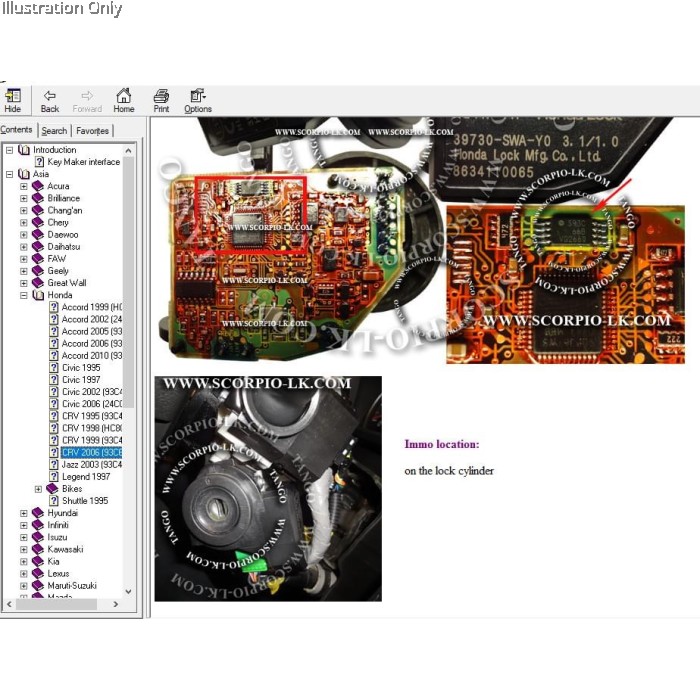Click the Immo location heading text
The width and height of the screenshot is (700, 700).
tap(441, 444)
